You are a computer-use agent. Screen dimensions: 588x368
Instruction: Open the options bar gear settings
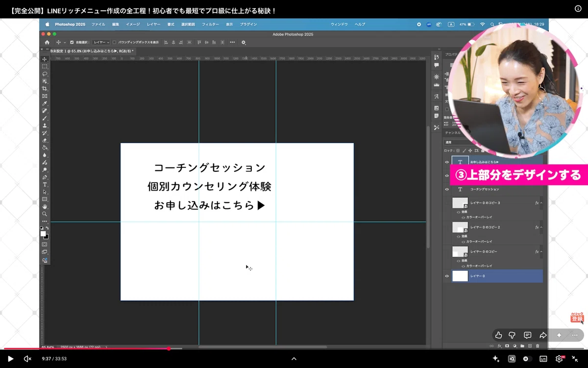click(244, 42)
